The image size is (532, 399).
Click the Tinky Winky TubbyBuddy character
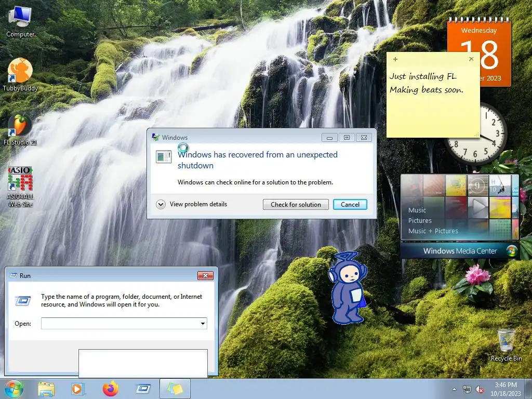348,288
